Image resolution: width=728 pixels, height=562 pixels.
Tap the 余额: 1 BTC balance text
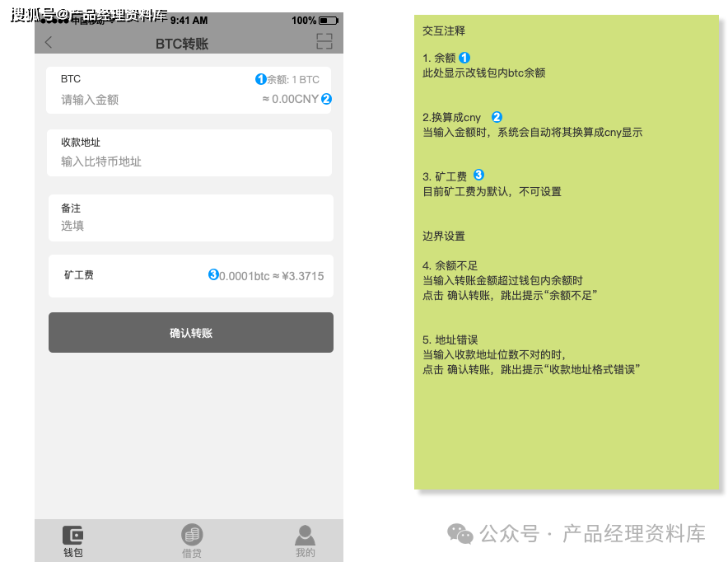pyautogui.click(x=293, y=79)
